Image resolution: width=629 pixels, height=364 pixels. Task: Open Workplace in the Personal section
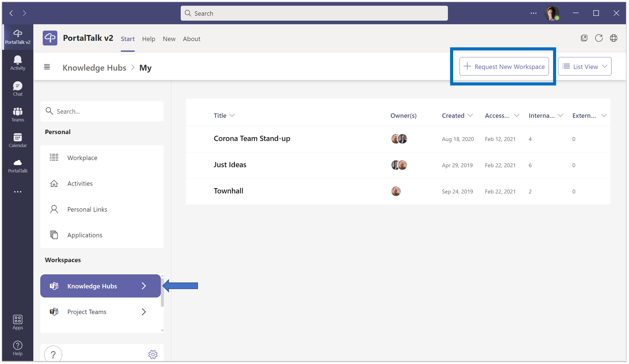(x=102, y=158)
